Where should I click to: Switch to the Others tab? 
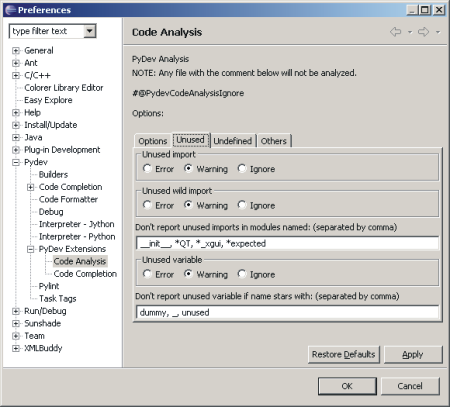(274, 141)
